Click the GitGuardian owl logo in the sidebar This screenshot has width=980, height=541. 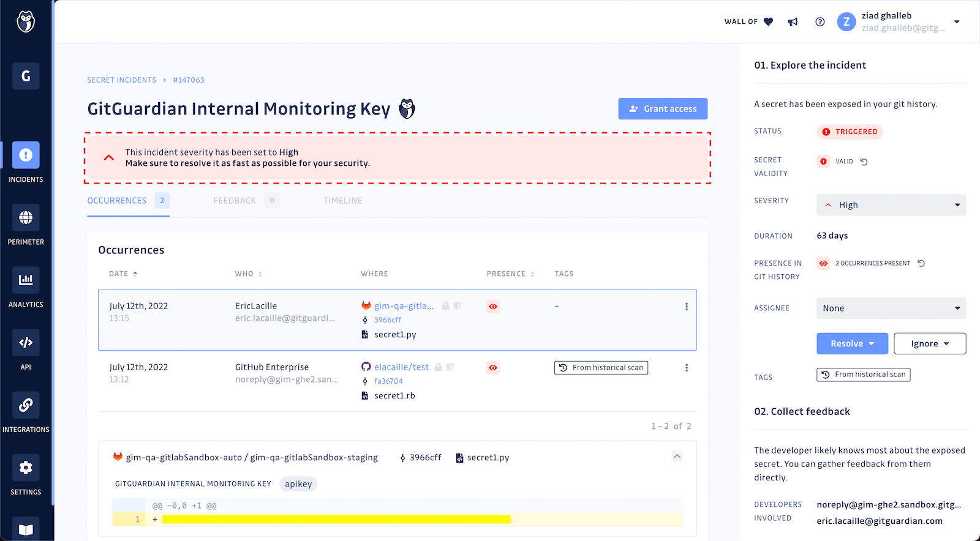pyautogui.click(x=26, y=22)
